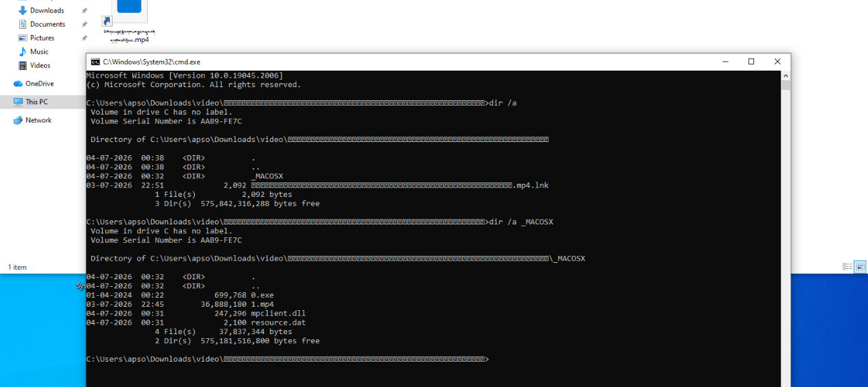Image resolution: width=868 pixels, height=387 pixels.
Task: Click the Videos filmstrip icon
Action: tap(23, 65)
